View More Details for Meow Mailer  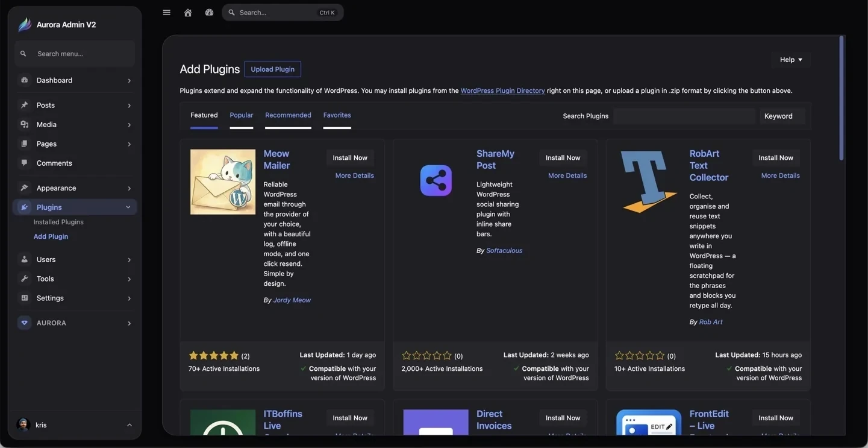coord(355,175)
